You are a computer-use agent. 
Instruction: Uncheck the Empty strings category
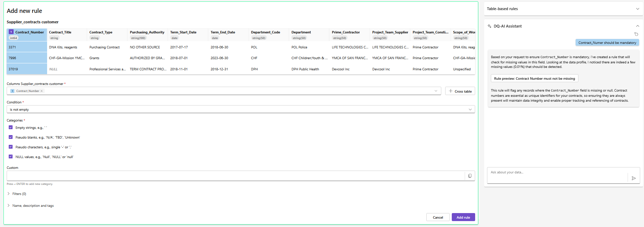(10, 127)
